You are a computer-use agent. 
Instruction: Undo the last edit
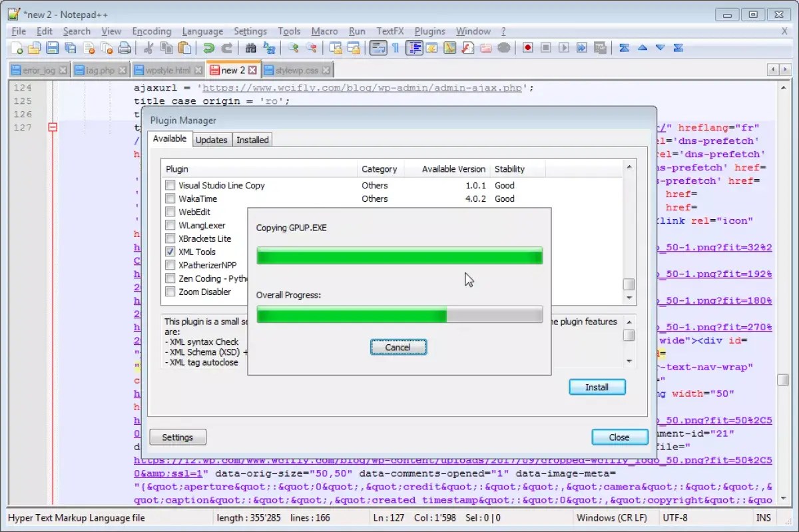208,47
